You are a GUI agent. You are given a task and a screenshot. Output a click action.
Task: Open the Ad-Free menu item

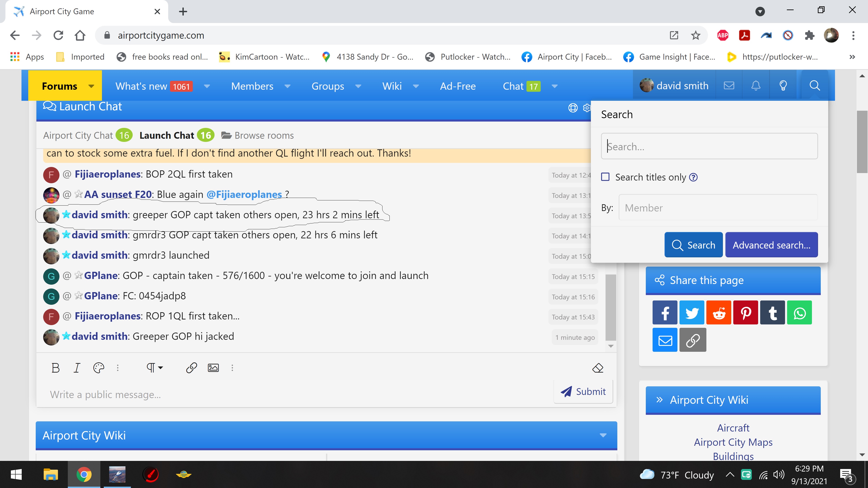pyautogui.click(x=458, y=86)
